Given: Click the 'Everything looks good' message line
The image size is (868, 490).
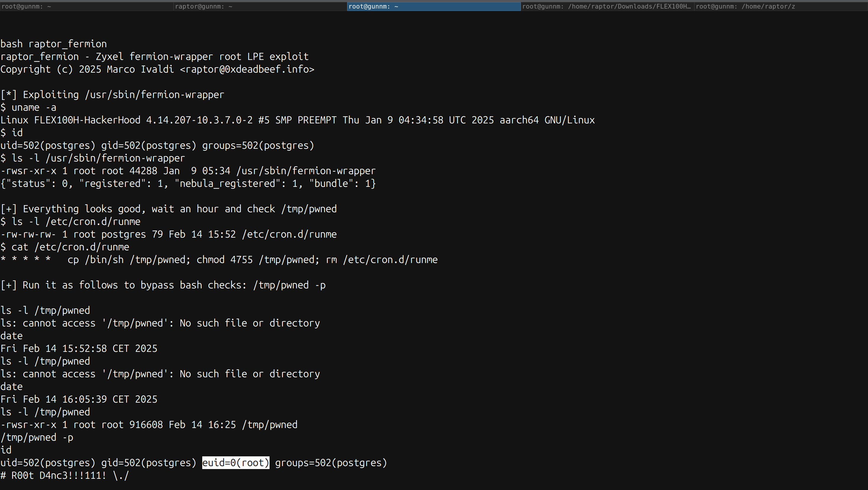Looking at the screenshot, I should [169, 209].
